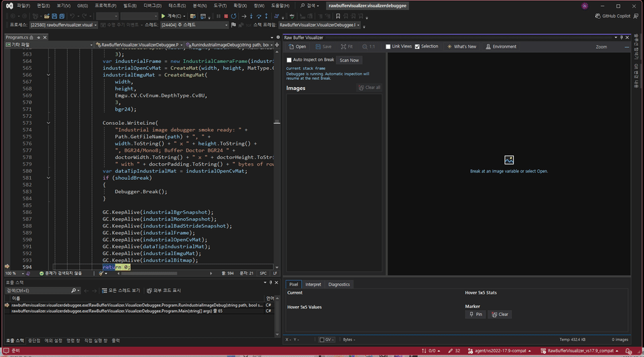Click the pin icon on Program.cs tab

(x=38, y=38)
